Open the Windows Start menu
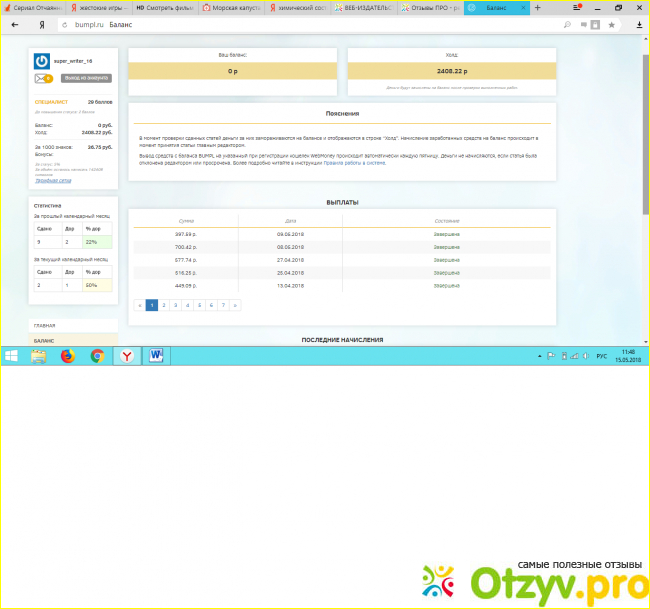 point(11,355)
